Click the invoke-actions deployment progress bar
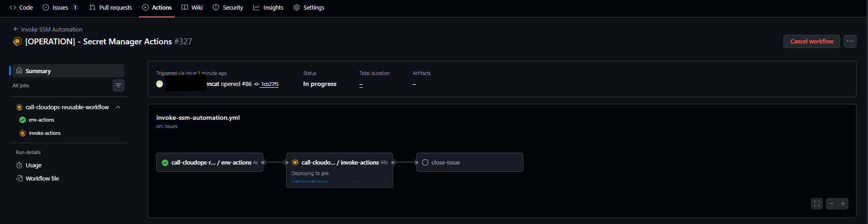 tap(340, 181)
